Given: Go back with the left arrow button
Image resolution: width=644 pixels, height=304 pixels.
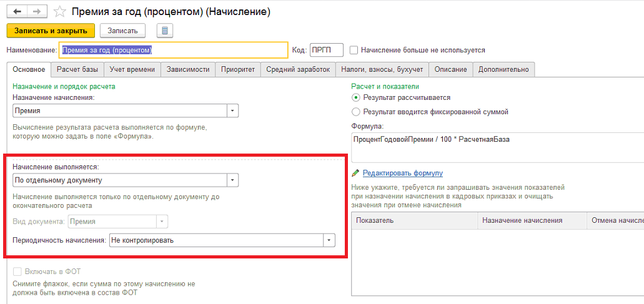Looking at the screenshot, I should coord(17,11).
